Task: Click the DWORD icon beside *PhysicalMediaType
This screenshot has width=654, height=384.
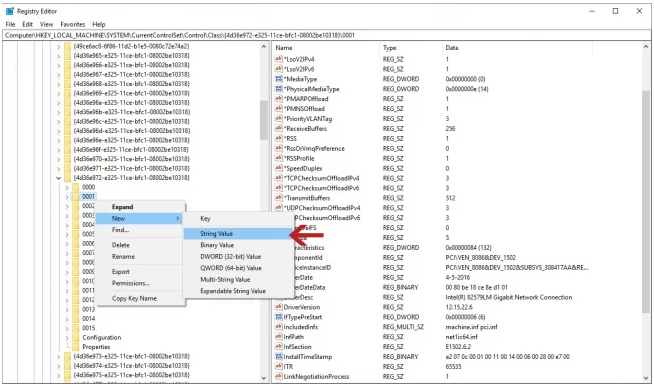Action: [x=279, y=89]
